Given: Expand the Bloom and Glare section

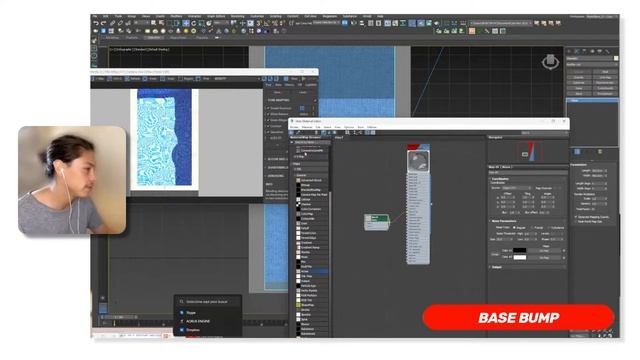Looking at the screenshot, I should [278, 159].
